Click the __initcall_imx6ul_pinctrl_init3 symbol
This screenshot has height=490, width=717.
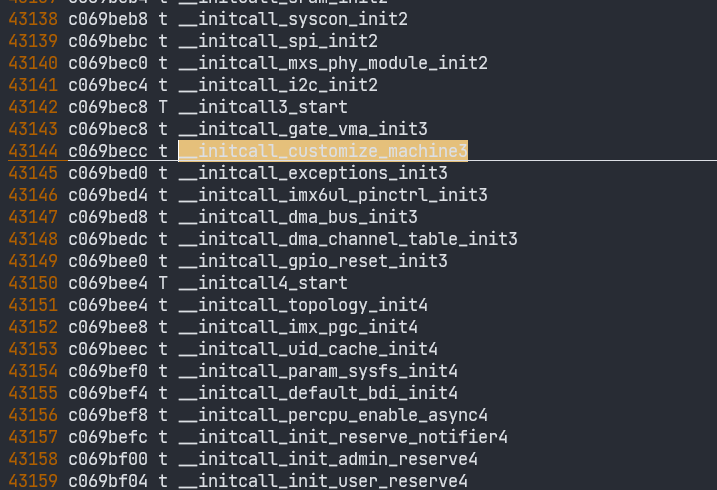(333, 195)
